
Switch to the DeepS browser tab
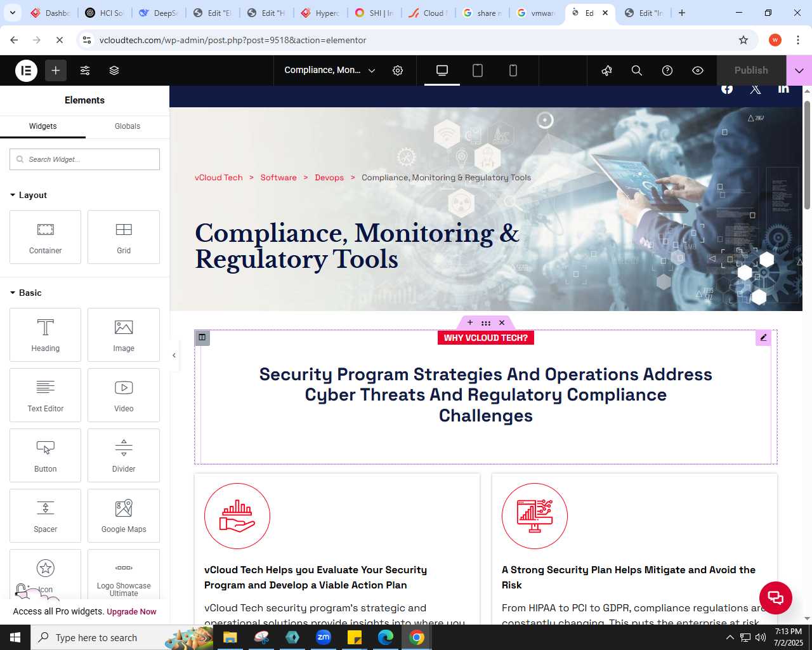click(159, 13)
